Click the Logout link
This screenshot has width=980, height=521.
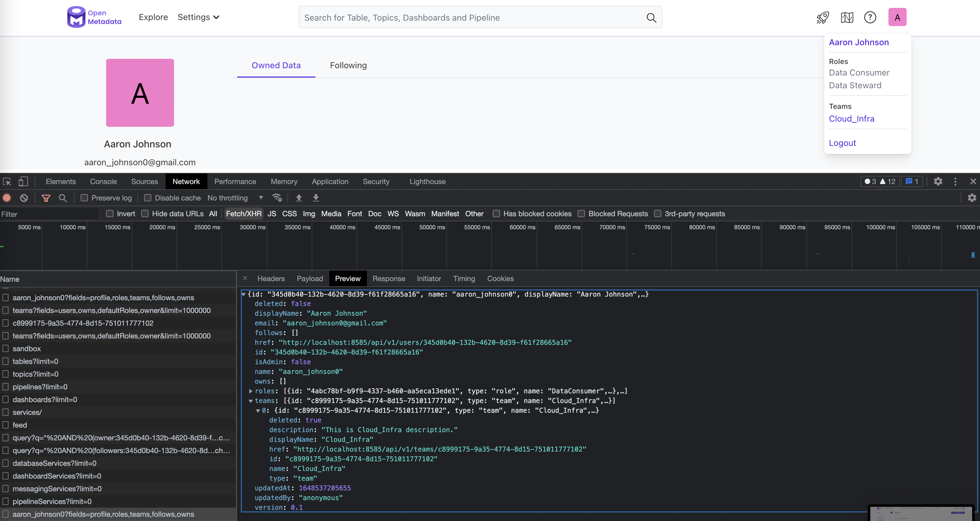[842, 143]
